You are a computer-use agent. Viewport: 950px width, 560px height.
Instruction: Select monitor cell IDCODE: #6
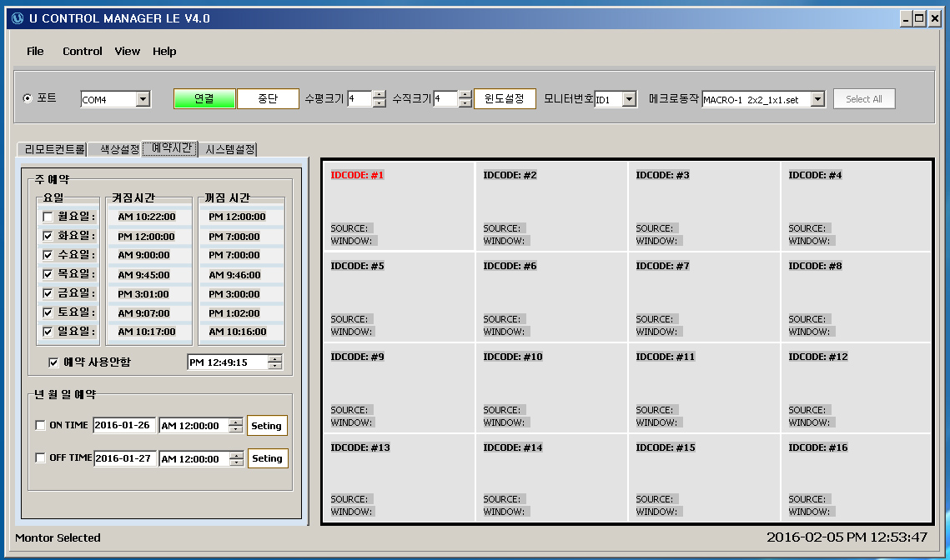[552, 297]
